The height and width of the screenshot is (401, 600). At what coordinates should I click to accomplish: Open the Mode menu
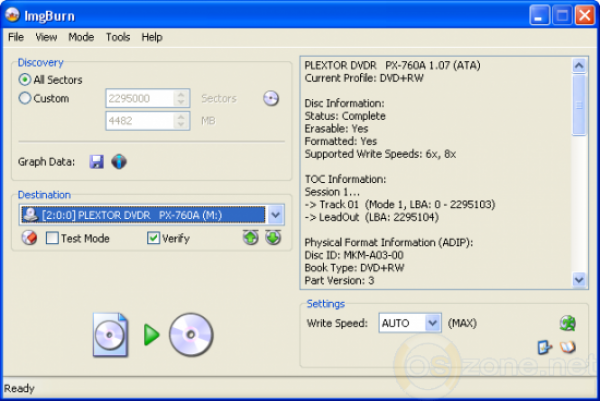(x=81, y=37)
